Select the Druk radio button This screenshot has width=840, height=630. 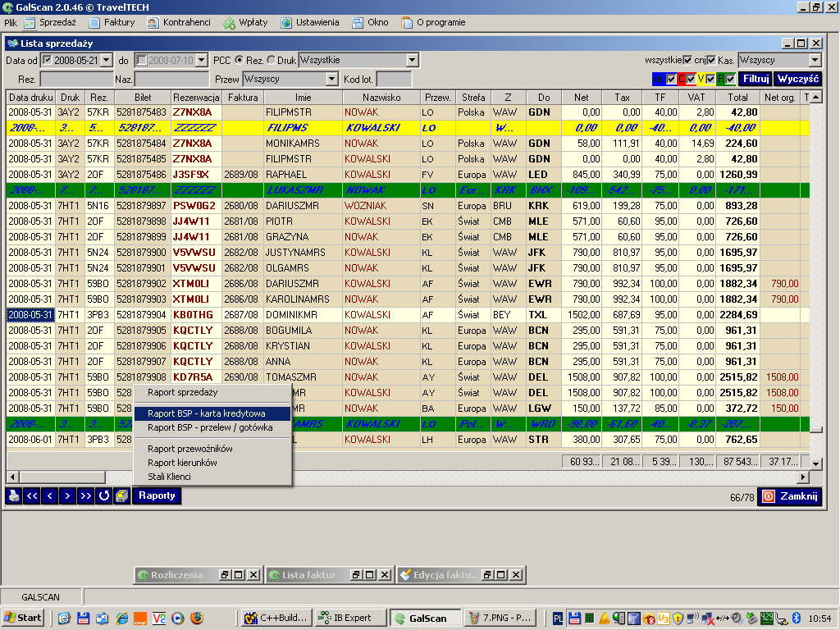tap(271, 60)
